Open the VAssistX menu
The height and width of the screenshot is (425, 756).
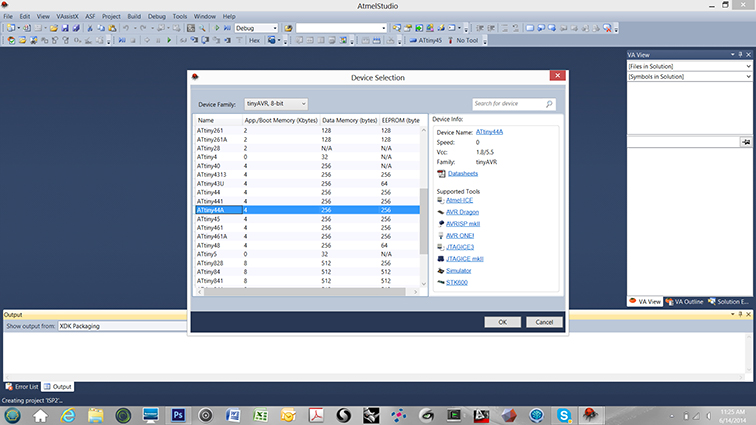pyautogui.click(x=67, y=16)
